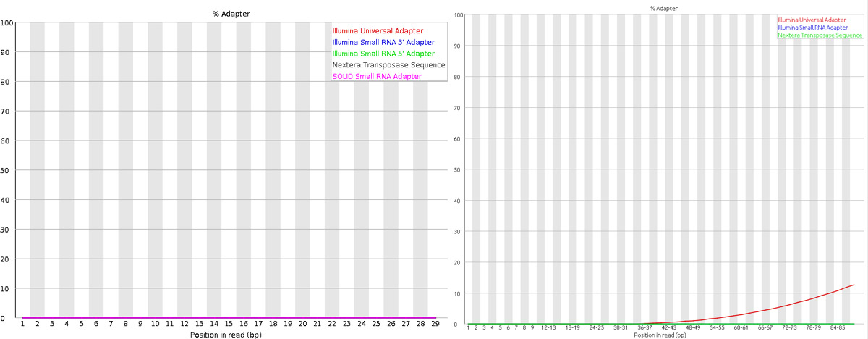Viewport: 868px width, 339px height.
Task: Click 'Nextera Transposase Sequence' in the right legend
Action: click(820, 35)
